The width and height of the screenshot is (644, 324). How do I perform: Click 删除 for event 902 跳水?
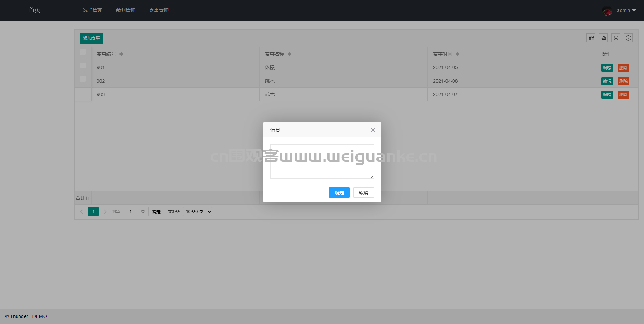[624, 81]
